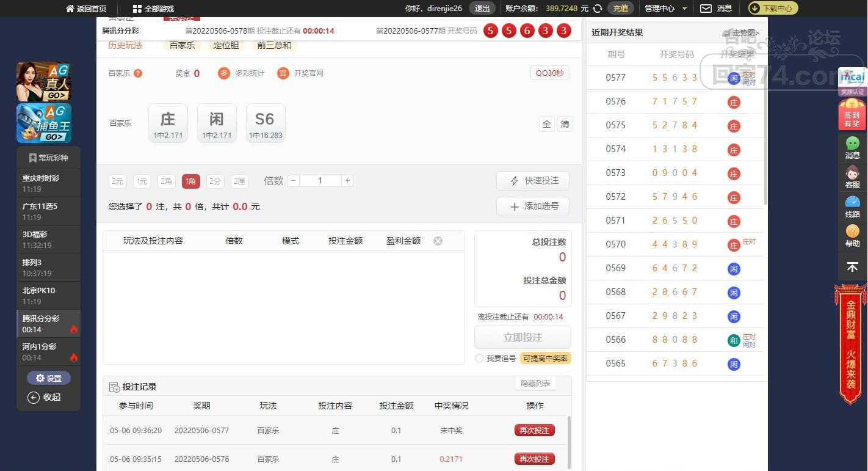This screenshot has height=471, width=868.
Task: Select 百家乐 play type tab
Action: [x=182, y=45]
